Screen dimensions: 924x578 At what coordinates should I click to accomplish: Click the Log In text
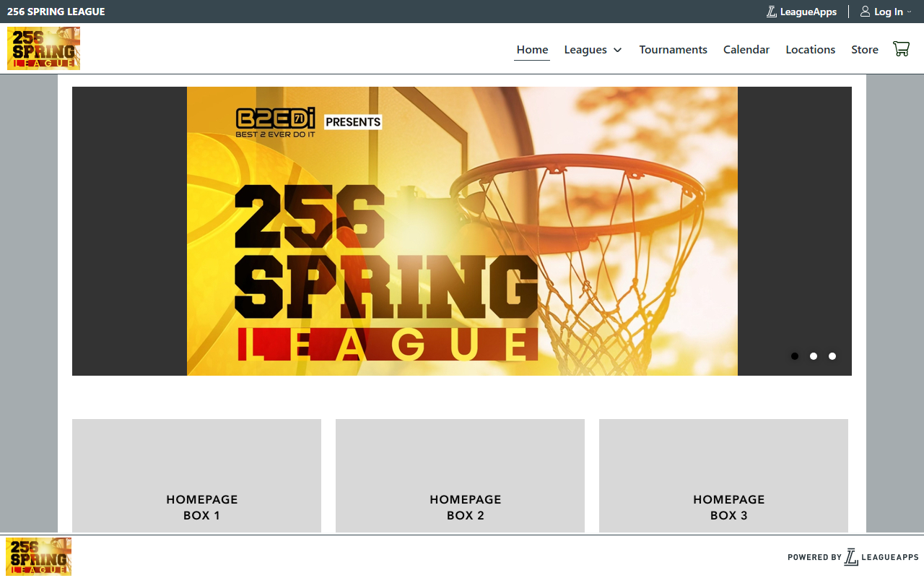click(889, 12)
